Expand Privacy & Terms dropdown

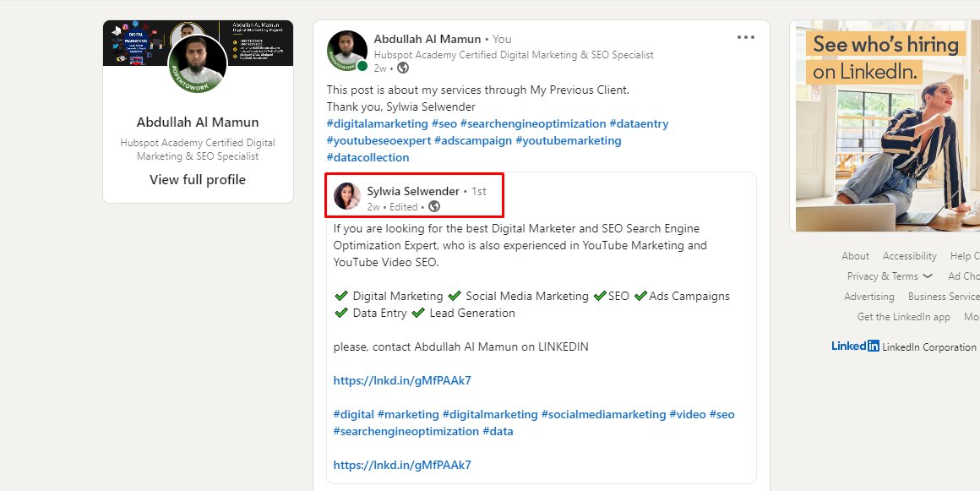[x=890, y=276]
